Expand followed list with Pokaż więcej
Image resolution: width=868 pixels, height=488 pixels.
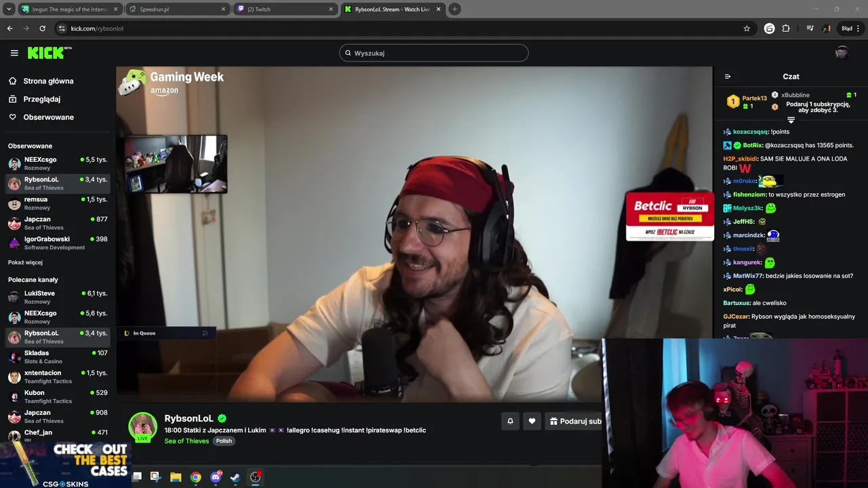[25, 262]
